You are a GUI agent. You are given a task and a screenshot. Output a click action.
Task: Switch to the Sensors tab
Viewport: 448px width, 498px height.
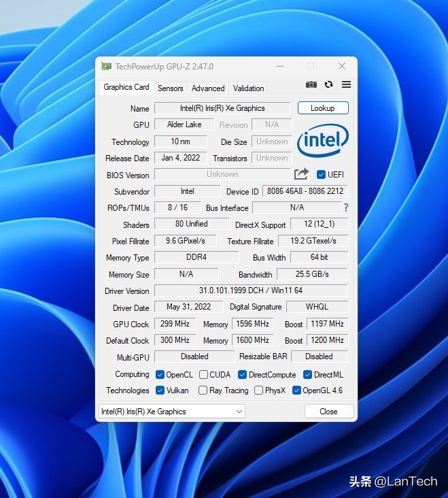point(170,88)
